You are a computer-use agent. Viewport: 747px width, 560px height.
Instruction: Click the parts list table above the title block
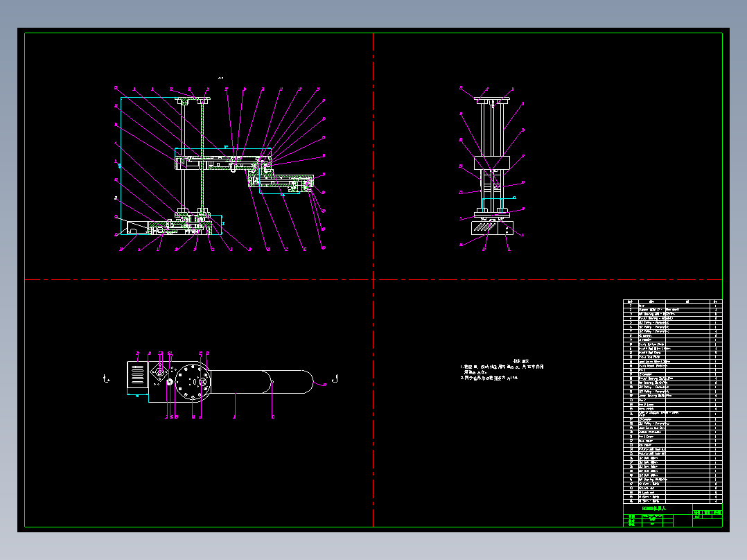[x=672, y=401]
